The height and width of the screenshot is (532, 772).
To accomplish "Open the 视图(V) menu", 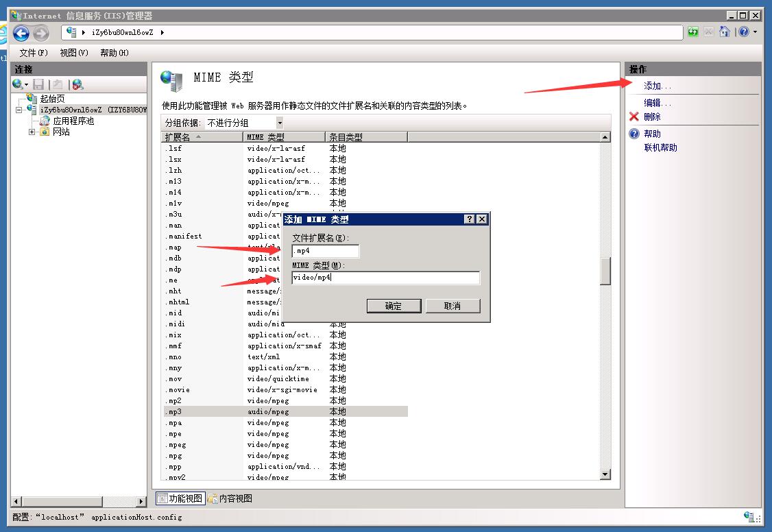I will tap(73, 53).
